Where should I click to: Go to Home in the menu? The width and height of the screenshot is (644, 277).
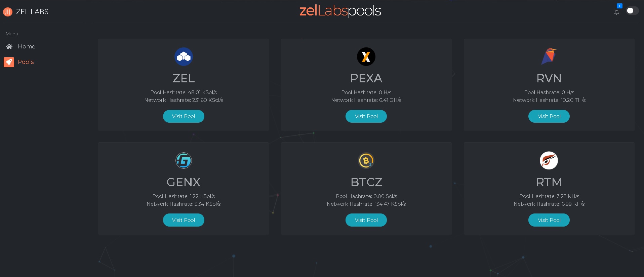27,46
